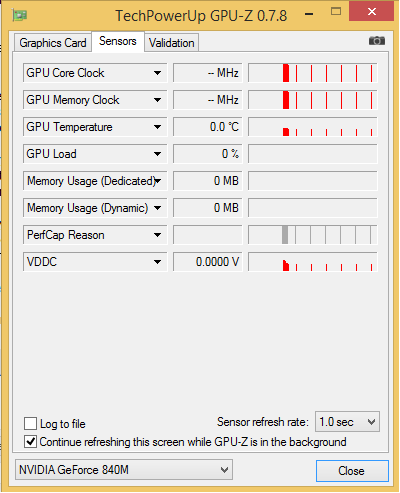Screen dimensions: 400x493
Task: Click the GPU Temperature history graph
Action: pyautogui.click(x=313, y=127)
